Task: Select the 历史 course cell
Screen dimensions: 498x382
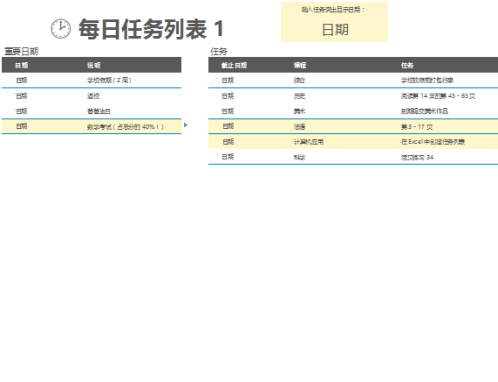Action: point(299,96)
